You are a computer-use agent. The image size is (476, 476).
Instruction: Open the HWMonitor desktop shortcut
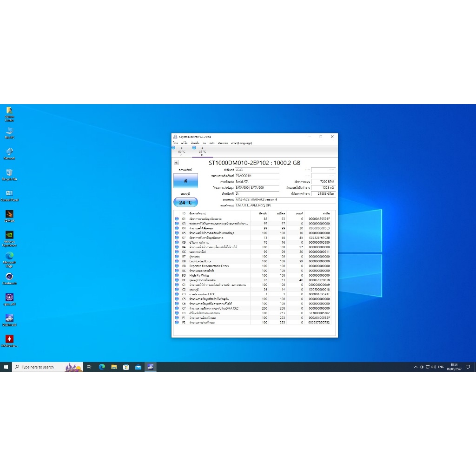pyautogui.click(x=9, y=340)
